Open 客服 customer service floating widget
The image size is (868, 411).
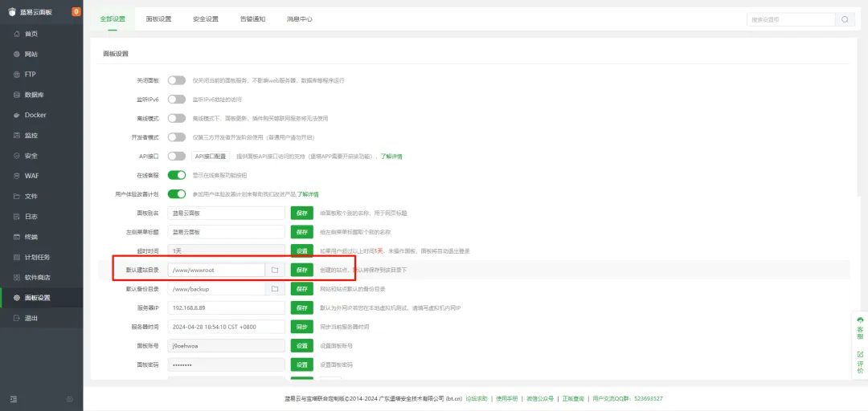859,326
